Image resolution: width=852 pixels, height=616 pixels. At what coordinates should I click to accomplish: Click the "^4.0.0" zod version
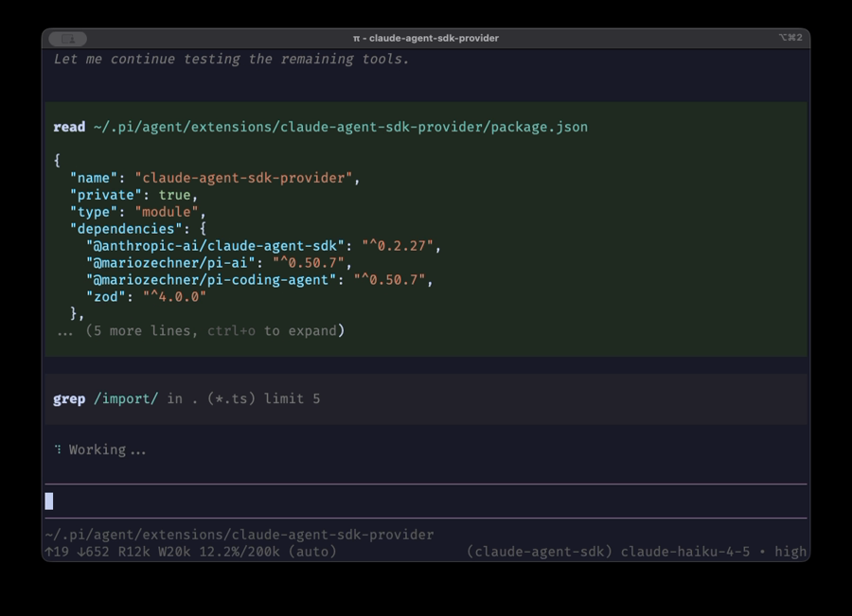(x=174, y=296)
